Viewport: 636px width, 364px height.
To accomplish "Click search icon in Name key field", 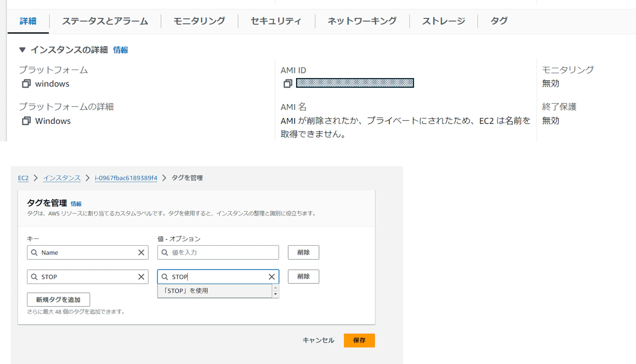I will pos(34,252).
